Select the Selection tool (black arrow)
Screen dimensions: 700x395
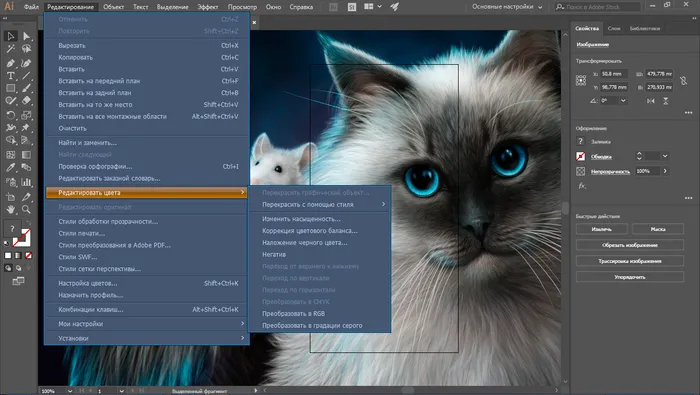[x=11, y=36]
